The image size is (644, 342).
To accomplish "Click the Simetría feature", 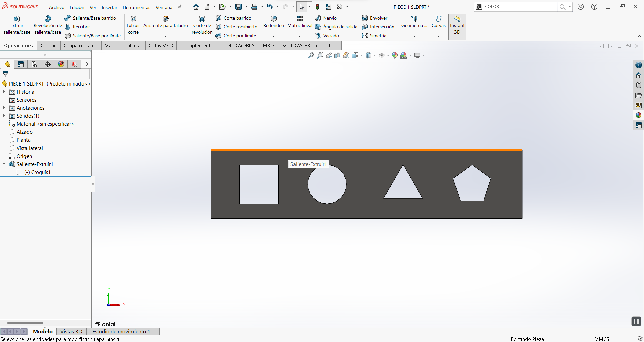I will [374, 36].
